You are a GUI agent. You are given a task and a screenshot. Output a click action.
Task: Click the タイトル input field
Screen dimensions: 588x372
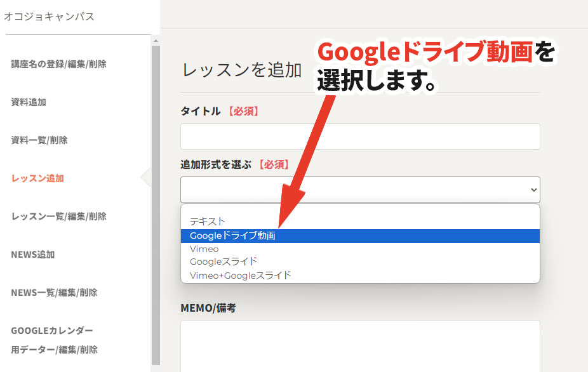click(360, 136)
